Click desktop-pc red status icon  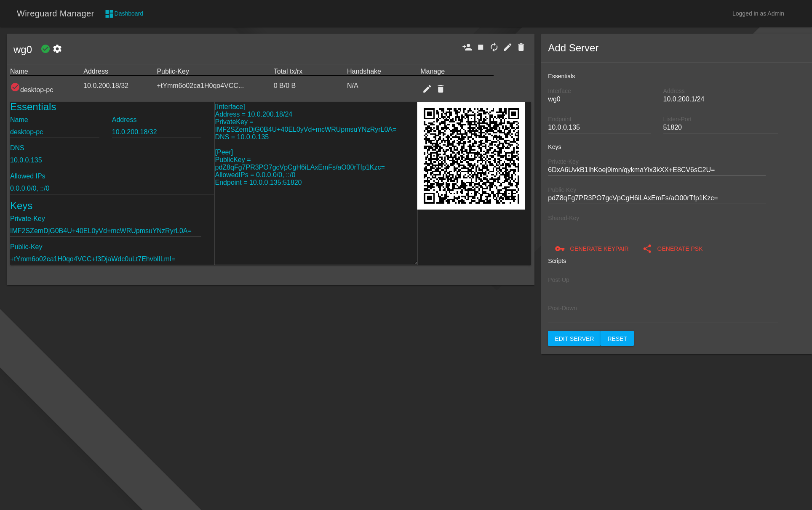[15, 87]
